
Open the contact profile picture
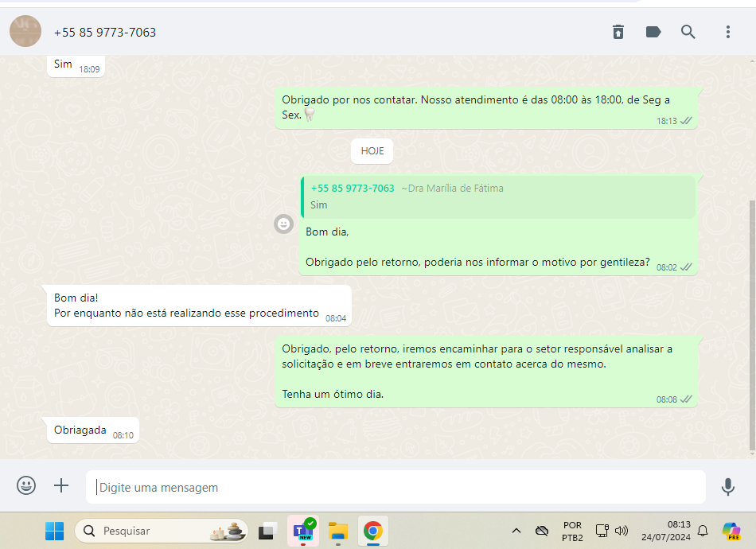pos(25,32)
